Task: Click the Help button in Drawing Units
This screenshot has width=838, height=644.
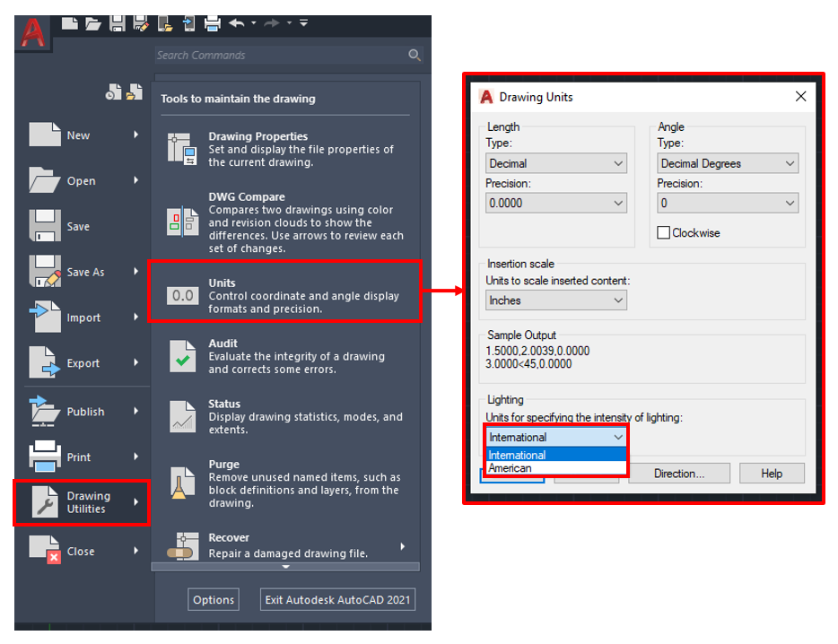Action: click(772, 474)
